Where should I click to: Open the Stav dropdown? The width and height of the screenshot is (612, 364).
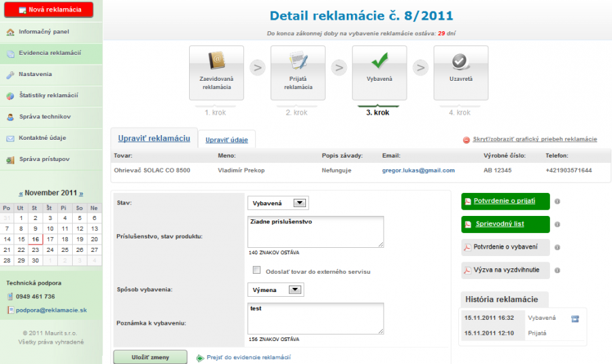(x=279, y=202)
